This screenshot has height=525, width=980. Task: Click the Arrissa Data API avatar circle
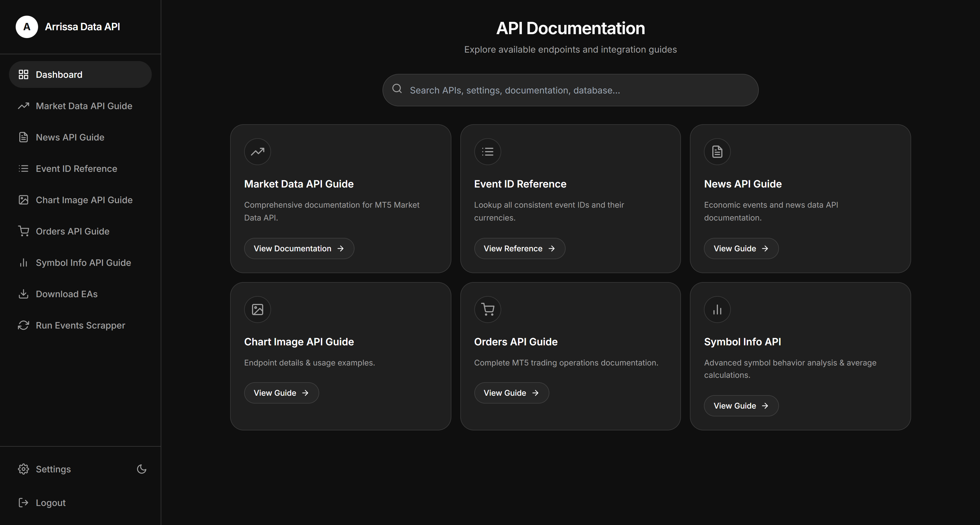(x=27, y=27)
